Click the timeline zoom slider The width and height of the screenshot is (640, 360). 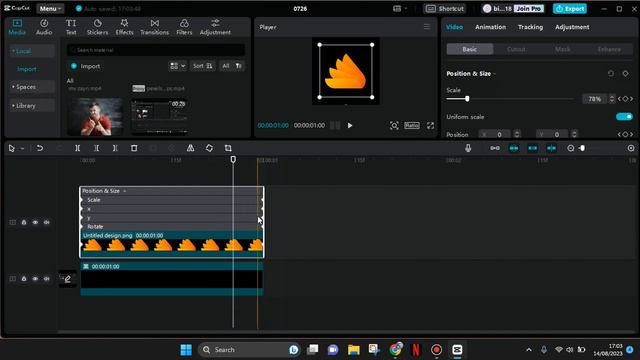(582, 148)
